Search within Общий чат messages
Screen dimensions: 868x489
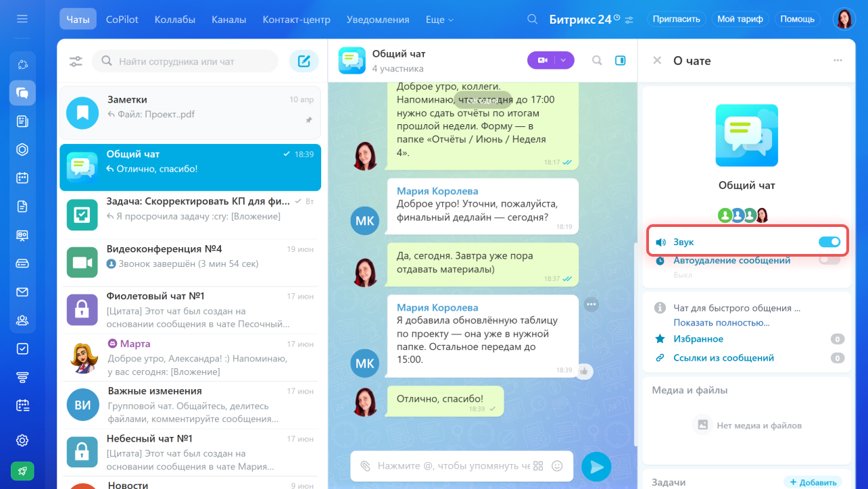[597, 60]
